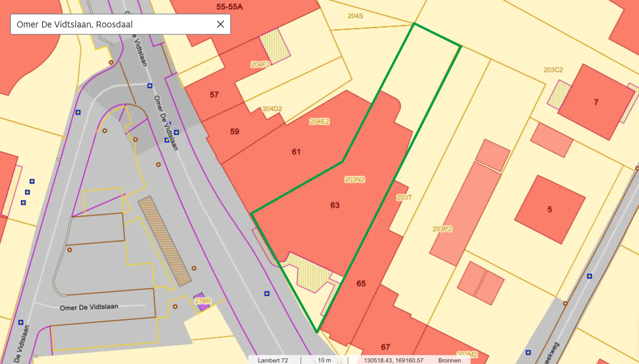Change the Lambert 72 coordinate system
The width and height of the screenshot is (639, 364).
[x=273, y=360]
